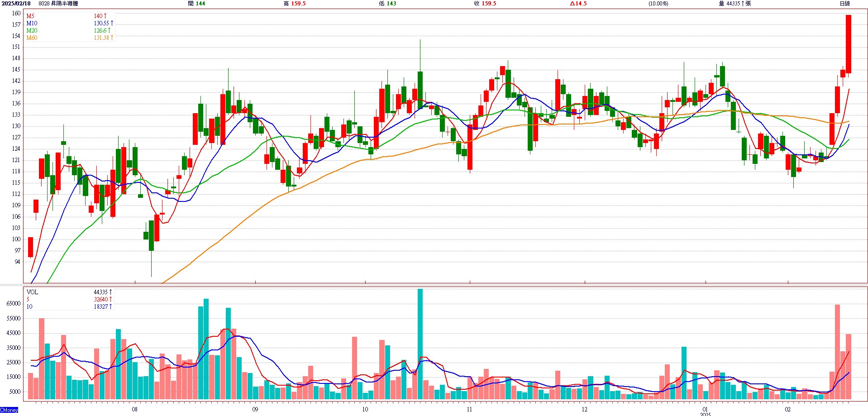
Task: Click the high price 高 159.5
Action: coord(295,4)
